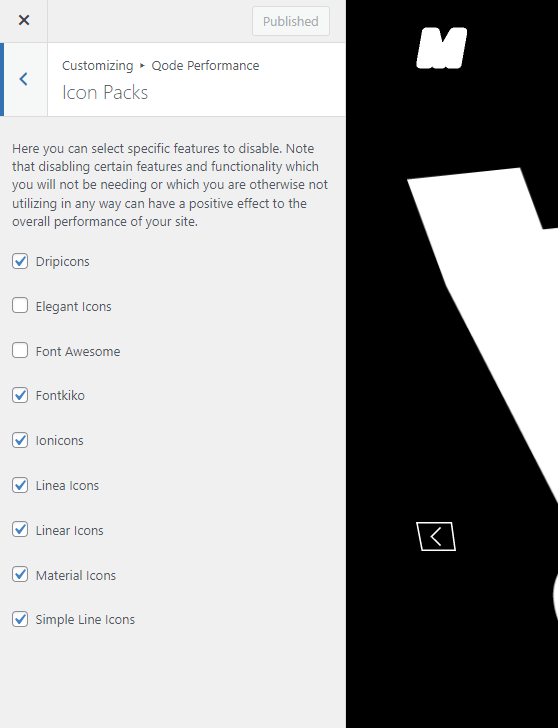Click the previous slide arrow in the preview
558x728 pixels.
point(436,536)
